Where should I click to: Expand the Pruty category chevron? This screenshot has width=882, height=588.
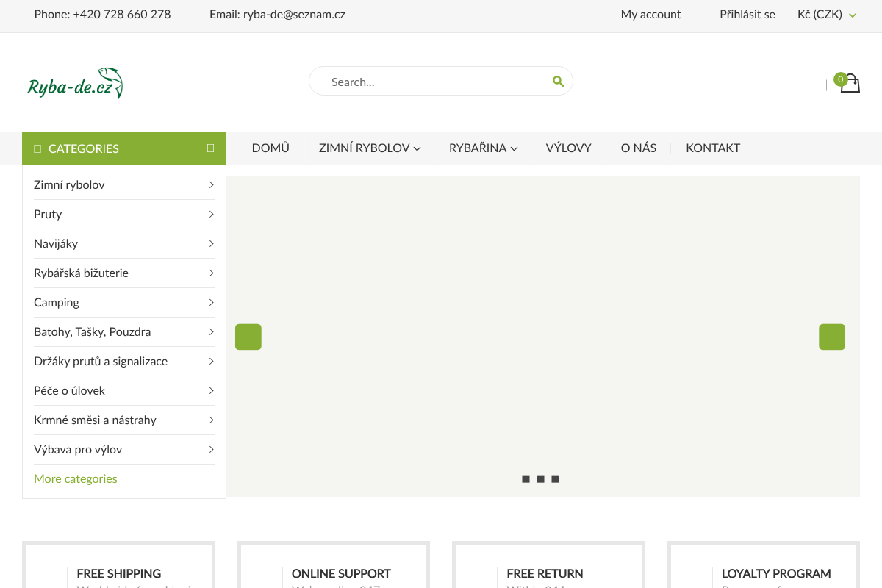[211, 214]
